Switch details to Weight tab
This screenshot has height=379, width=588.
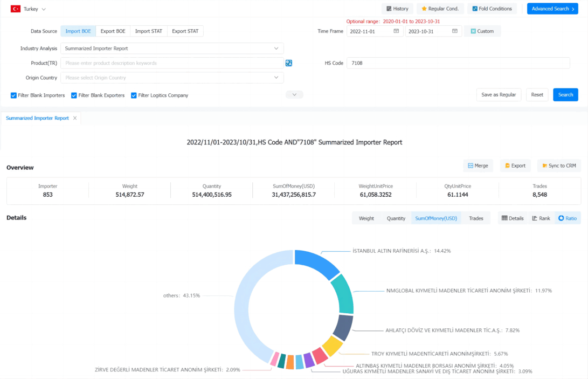click(x=366, y=218)
